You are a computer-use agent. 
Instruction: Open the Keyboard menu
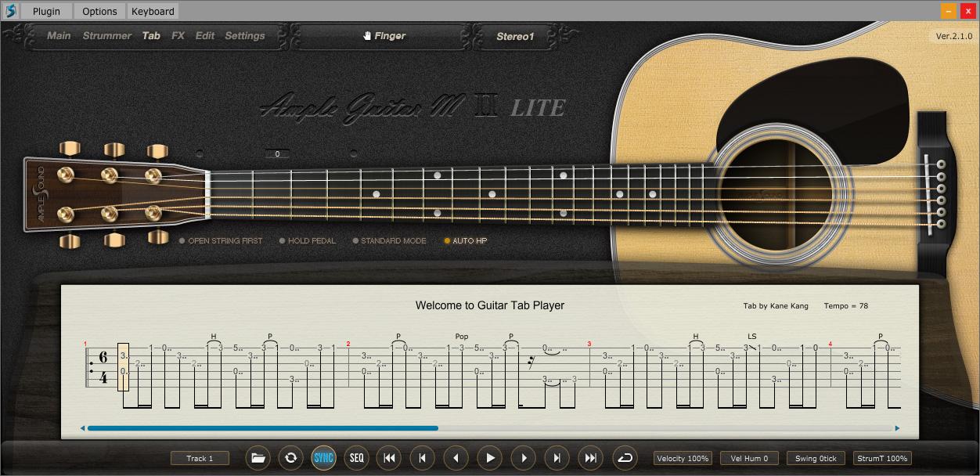pyautogui.click(x=152, y=11)
